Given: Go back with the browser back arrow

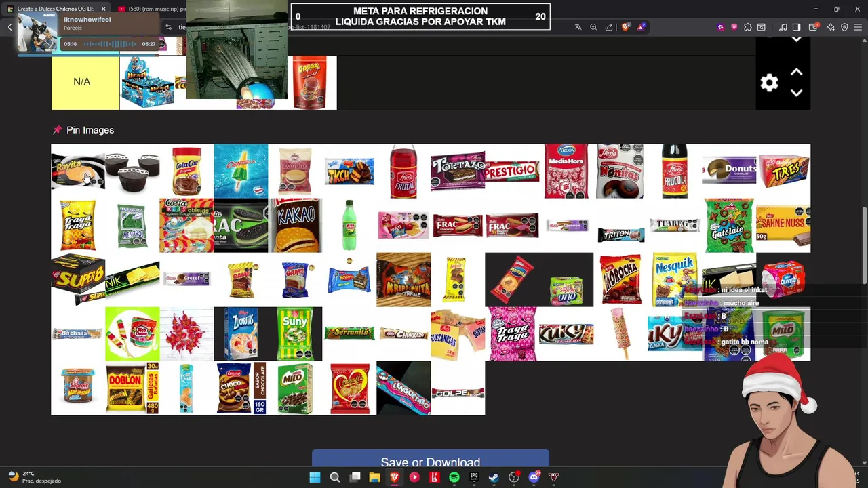Looking at the screenshot, I should tap(9, 27).
